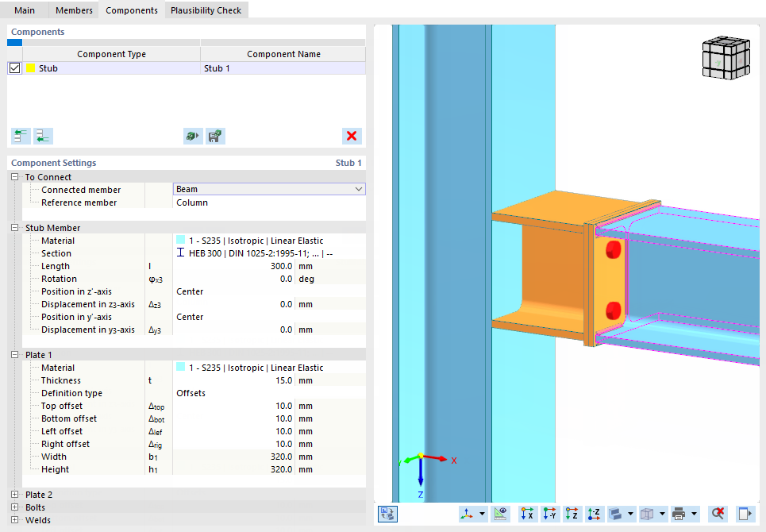766x532 pixels.
Task: Click the S235 material color swatch
Action: tap(180, 241)
